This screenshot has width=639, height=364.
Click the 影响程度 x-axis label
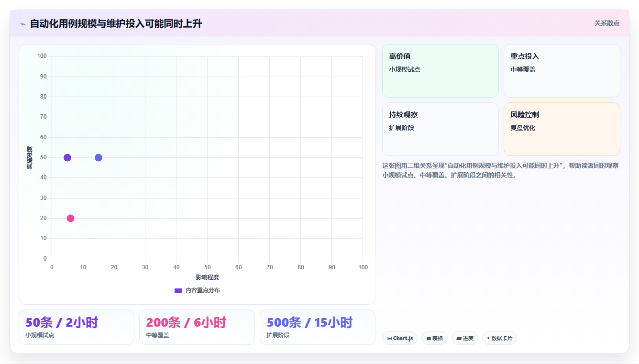207,277
